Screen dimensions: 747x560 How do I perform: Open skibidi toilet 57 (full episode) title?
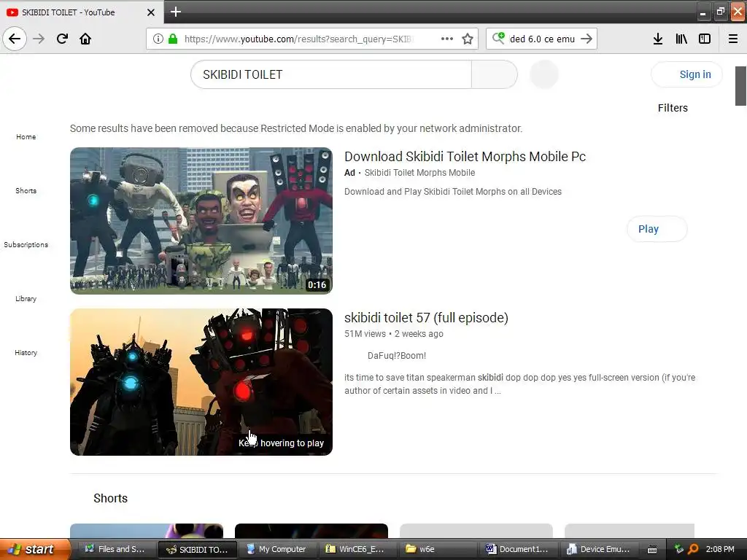point(426,318)
